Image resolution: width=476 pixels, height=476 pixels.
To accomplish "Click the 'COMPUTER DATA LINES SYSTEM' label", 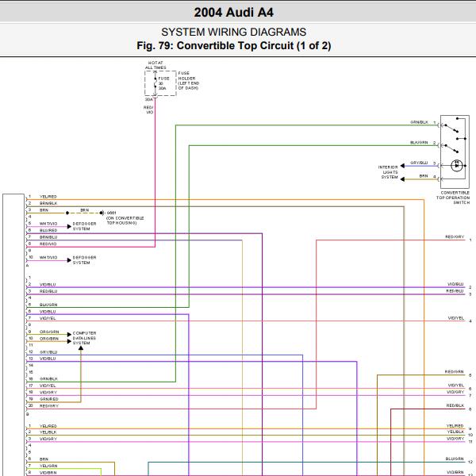I will coord(84,338).
